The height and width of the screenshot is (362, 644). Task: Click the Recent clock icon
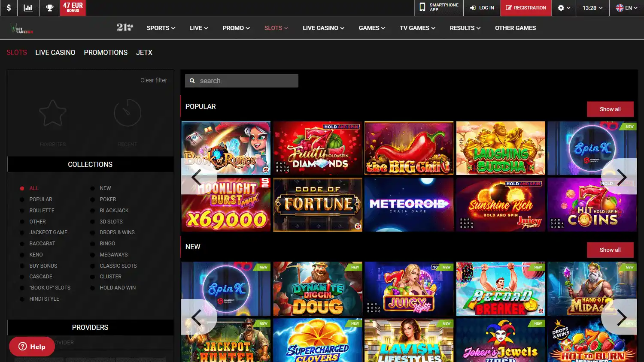(x=128, y=113)
